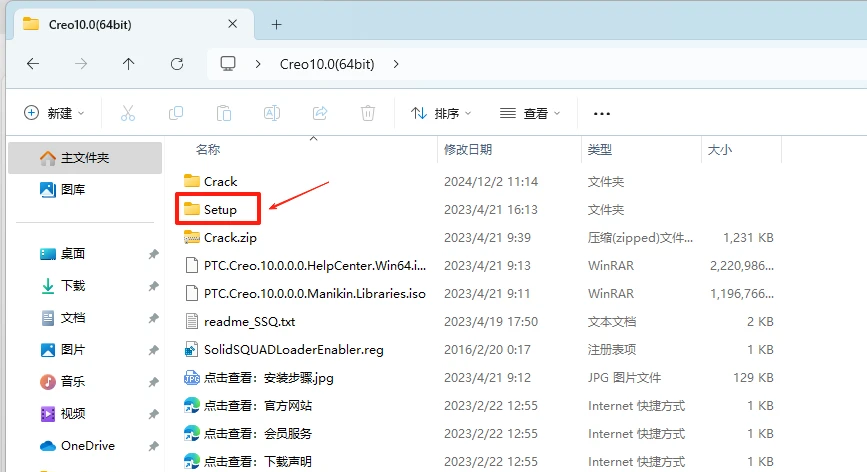Go forward with the right arrow button
Image resolution: width=867 pixels, height=472 pixels.
pyautogui.click(x=81, y=64)
